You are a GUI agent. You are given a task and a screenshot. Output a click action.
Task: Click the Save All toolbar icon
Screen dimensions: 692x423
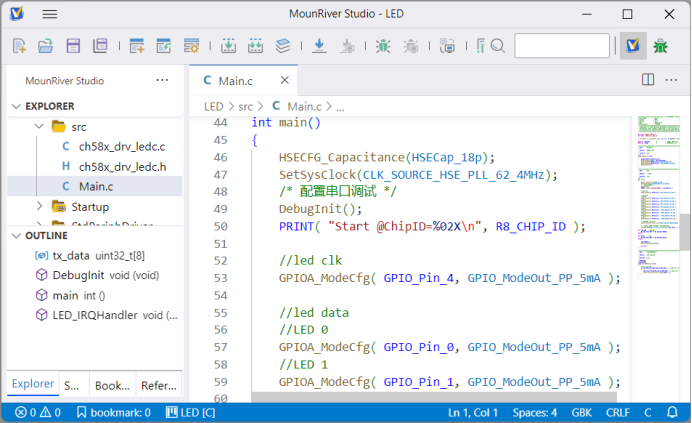point(100,46)
